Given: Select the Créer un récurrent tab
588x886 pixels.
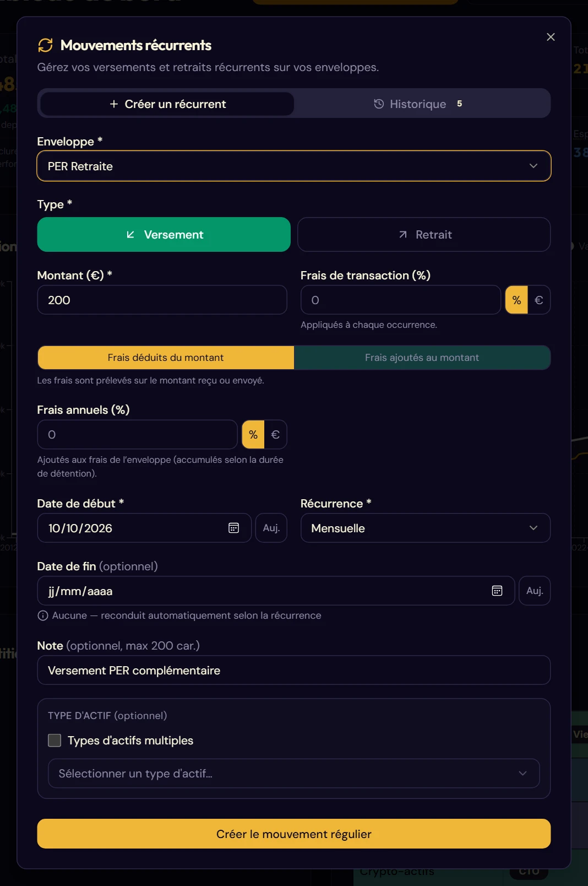Looking at the screenshot, I should pos(167,104).
